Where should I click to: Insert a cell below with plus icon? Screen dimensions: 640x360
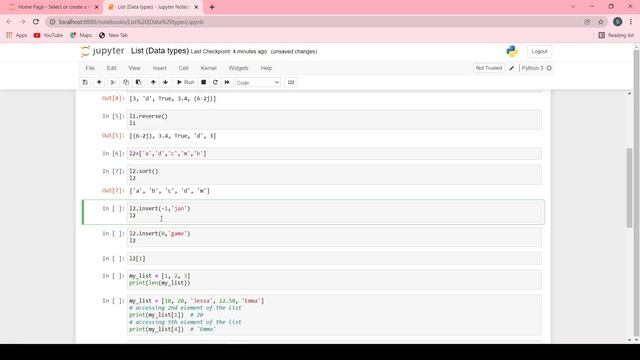pyautogui.click(x=99, y=82)
